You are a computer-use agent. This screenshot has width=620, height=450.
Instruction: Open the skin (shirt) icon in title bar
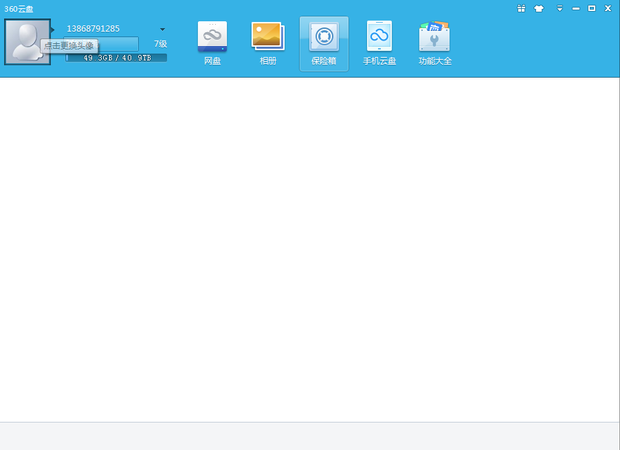540,8
